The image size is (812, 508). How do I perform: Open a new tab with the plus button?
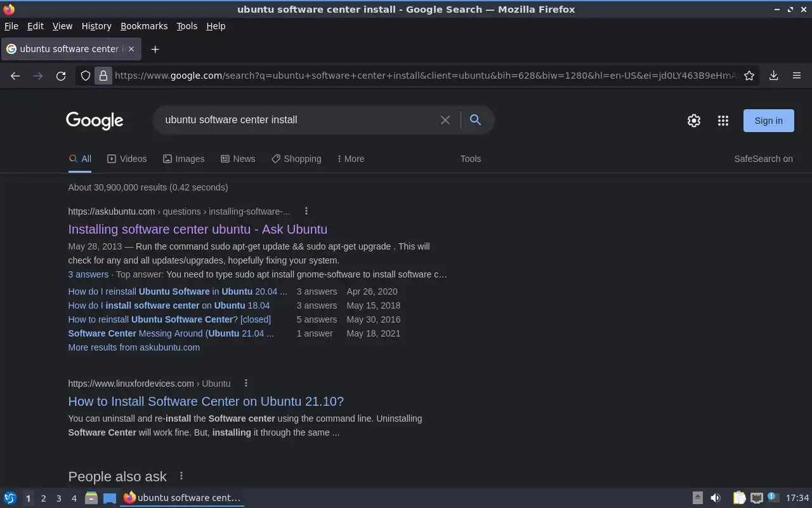click(x=155, y=49)
